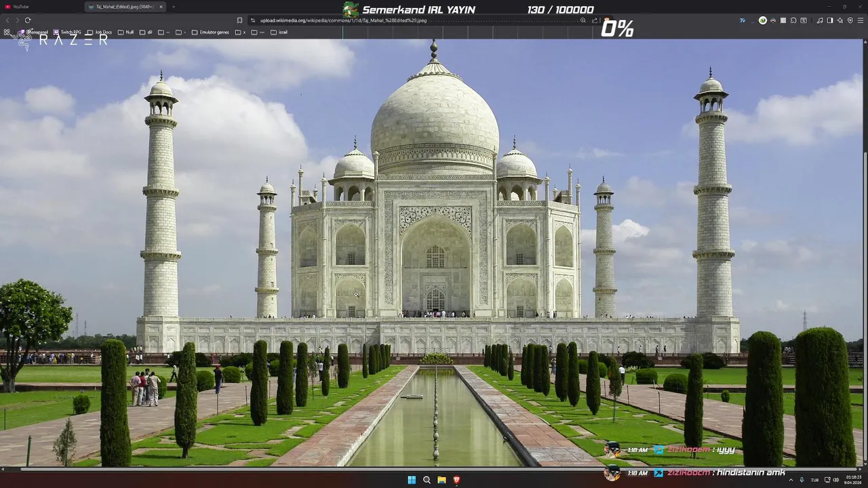Open the green round extension icon
The width and height of the screenshot is (868, 488).
pos(763,20)
